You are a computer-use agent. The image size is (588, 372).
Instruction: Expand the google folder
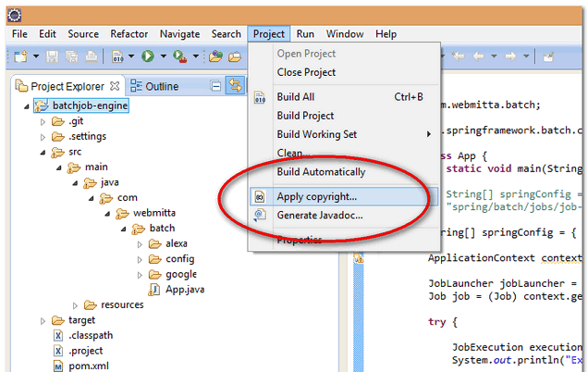pos(140,275)
